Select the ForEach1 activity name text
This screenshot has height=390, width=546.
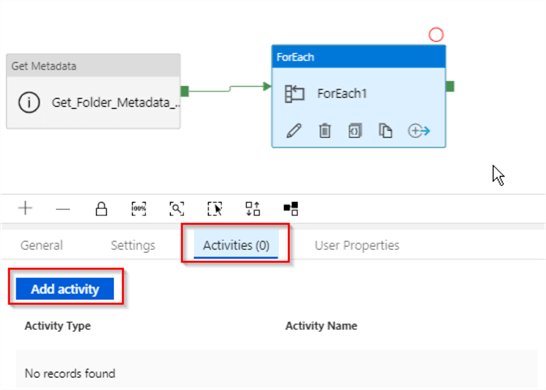pyautogui.click(x=342, y=94)
